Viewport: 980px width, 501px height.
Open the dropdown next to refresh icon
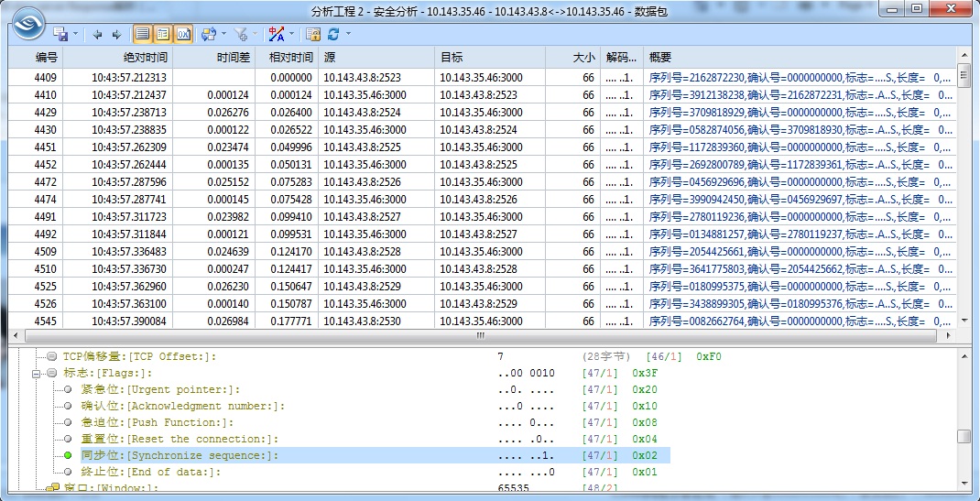pyautogui.click(x=348, y=34)
